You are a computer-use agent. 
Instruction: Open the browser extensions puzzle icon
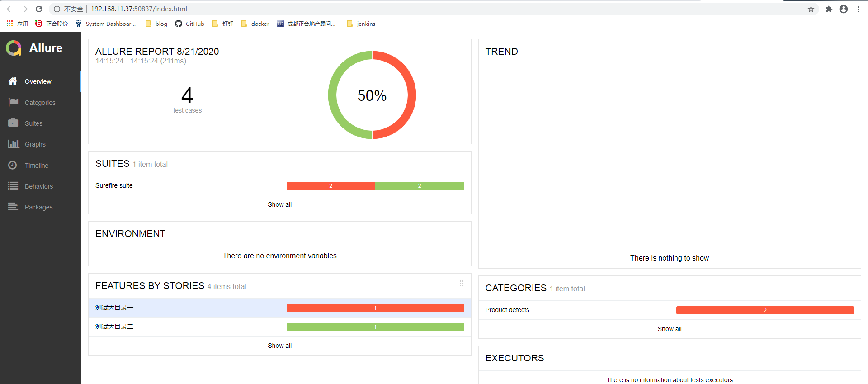point(829,9)
